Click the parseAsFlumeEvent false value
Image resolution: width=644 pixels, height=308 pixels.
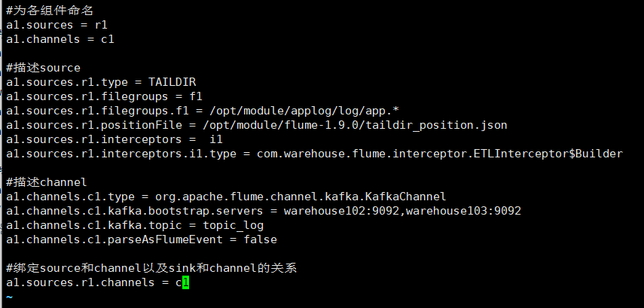[x=258, y=239]
